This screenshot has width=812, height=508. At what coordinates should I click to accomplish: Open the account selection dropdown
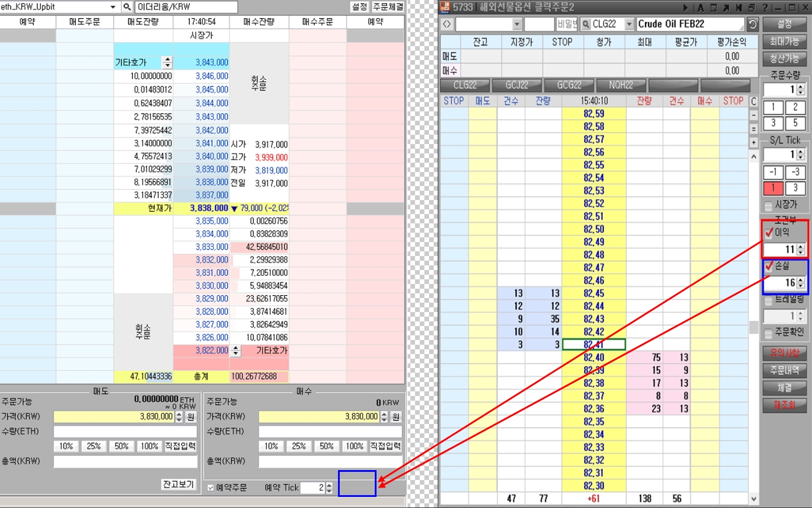[x=517, y=24]
